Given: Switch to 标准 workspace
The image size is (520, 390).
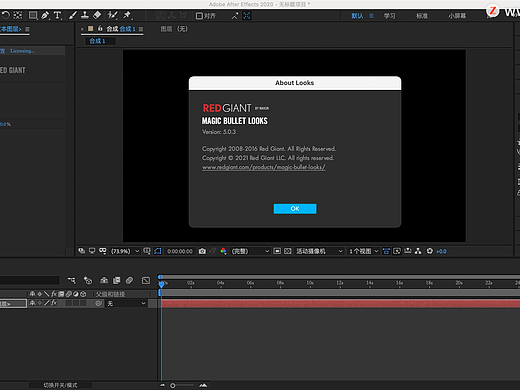Looking at the screenshot, I should point(422,16).
